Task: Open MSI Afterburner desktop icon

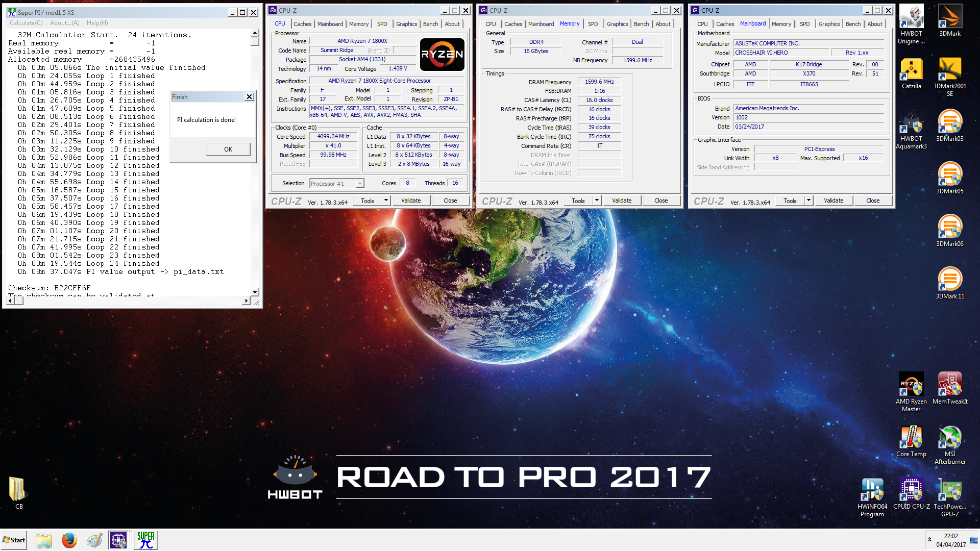Action: pyautogui.click(x=950, y=445)
